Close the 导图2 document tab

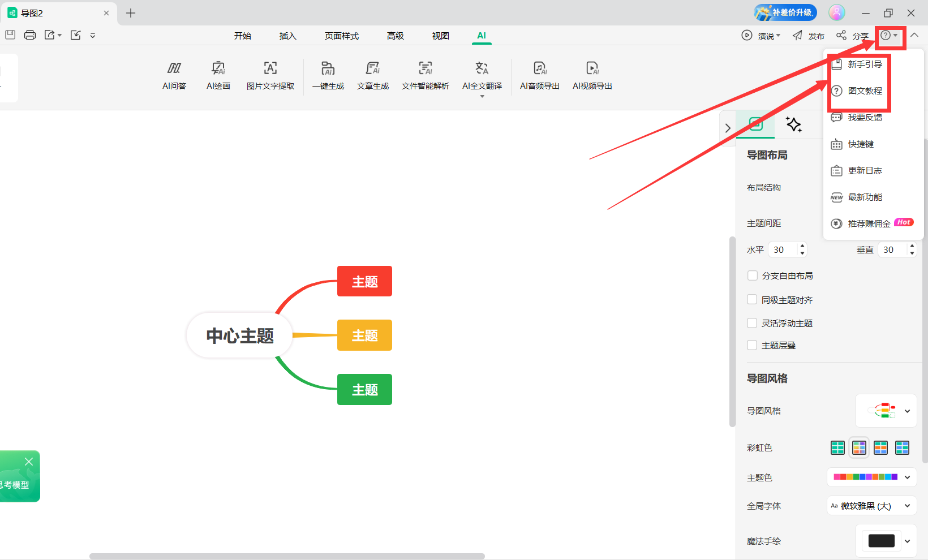pyautogui.click(x=106, y=13)
